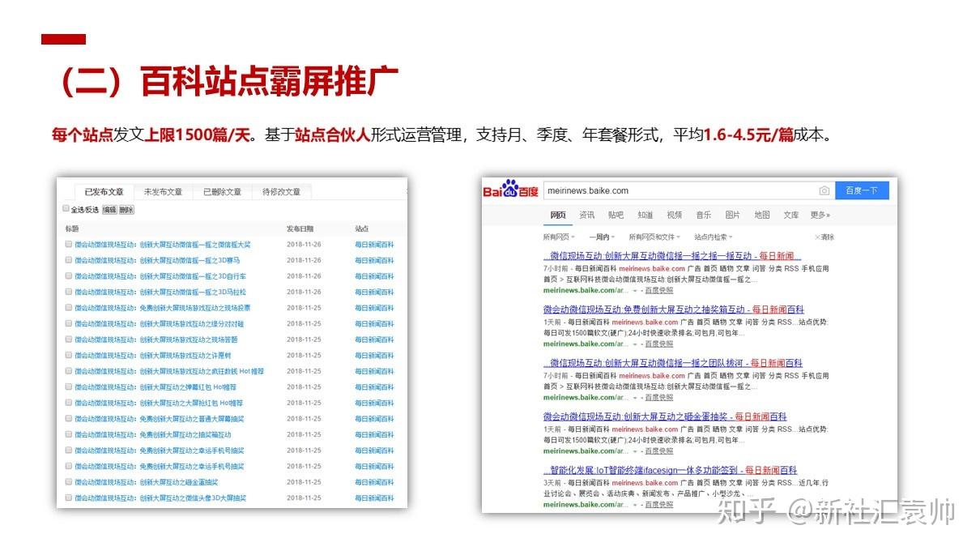This screenshot has height=551, width=980.
Task: Click the 编辑 button
Action: pos(109,210)
